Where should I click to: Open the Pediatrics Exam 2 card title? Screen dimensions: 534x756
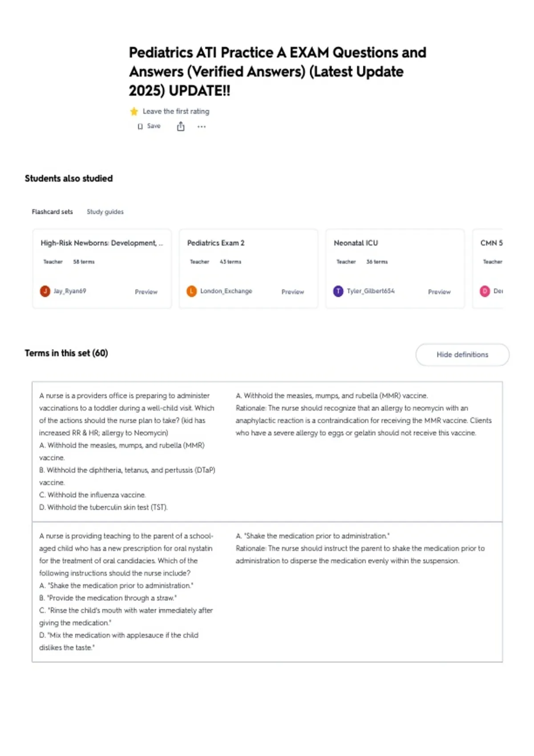216,243
